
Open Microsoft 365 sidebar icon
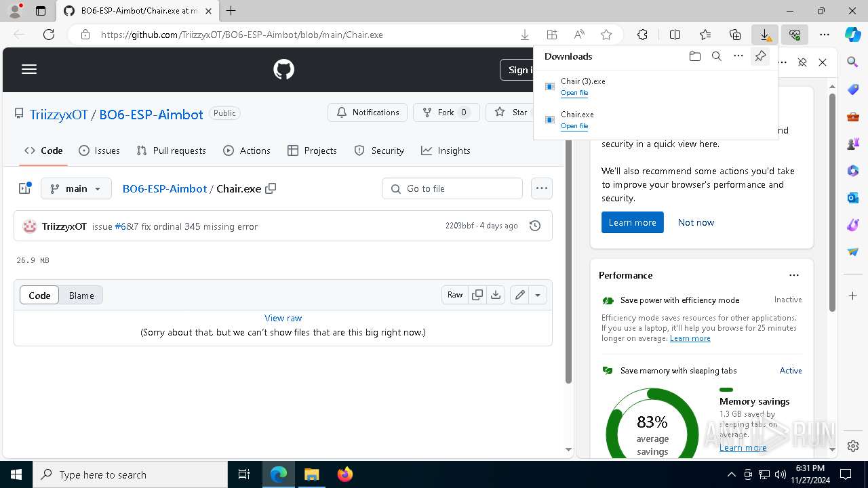click(x=853, y=171)
